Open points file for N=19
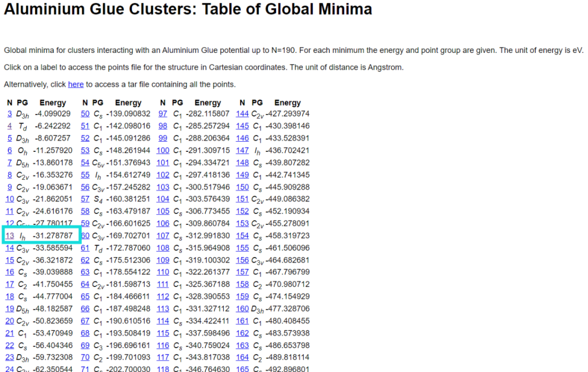 tap(9, 309)
